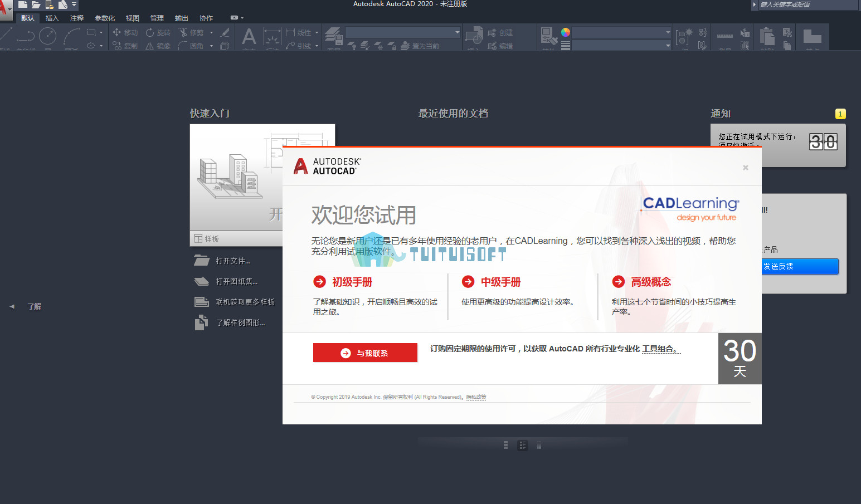The width and height of the screenshot is (861, 504).
Task: Click the large Text 'A' tool
Action: click(249, 37)
